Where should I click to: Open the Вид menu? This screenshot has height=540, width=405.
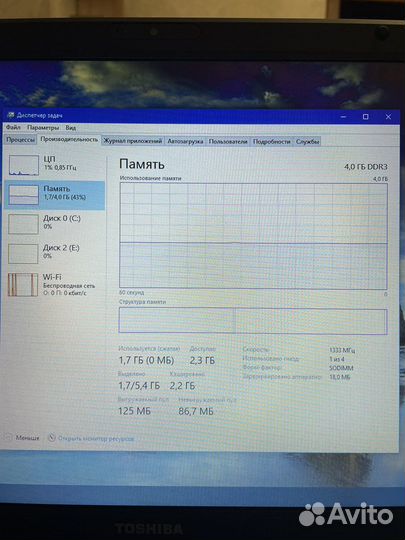(71, 128)
